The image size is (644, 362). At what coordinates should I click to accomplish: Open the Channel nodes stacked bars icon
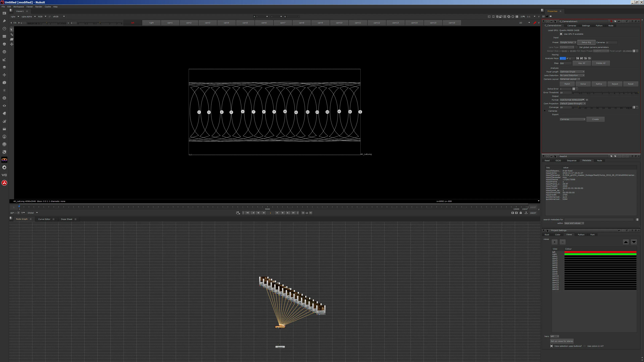(x=4, y=37)
